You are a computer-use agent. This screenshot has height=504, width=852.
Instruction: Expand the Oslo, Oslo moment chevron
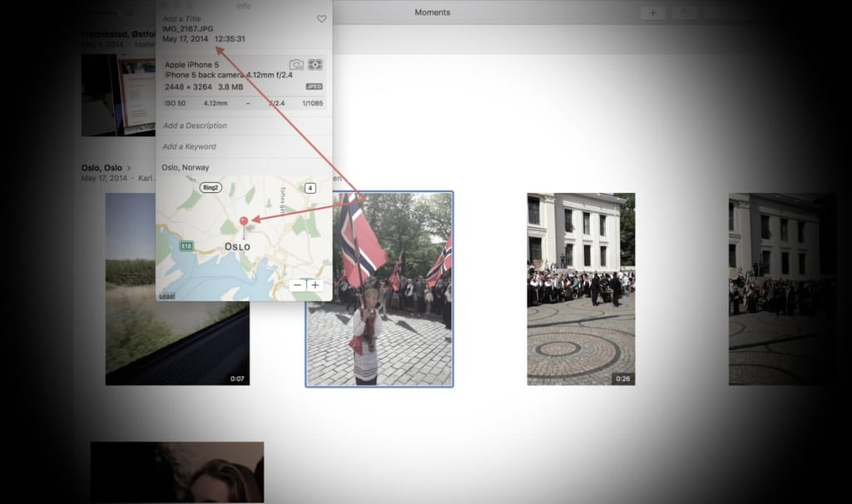pos(129,168)
